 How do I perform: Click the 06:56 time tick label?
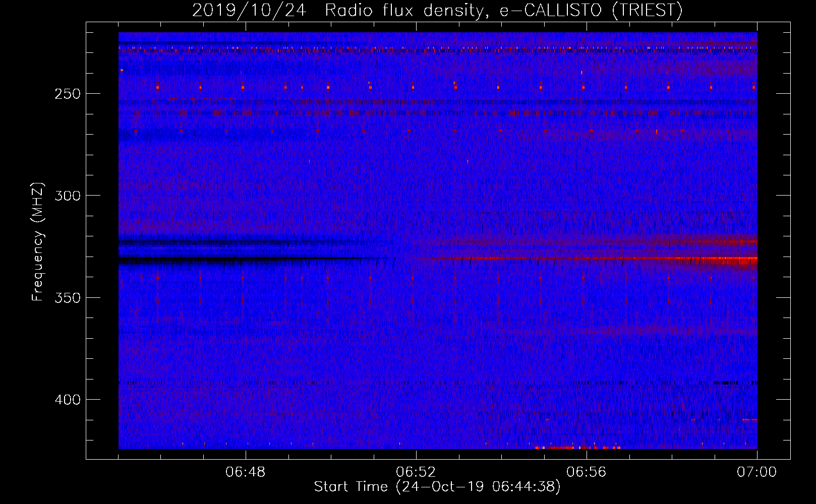pyautogui.click(x=587, y=472)
